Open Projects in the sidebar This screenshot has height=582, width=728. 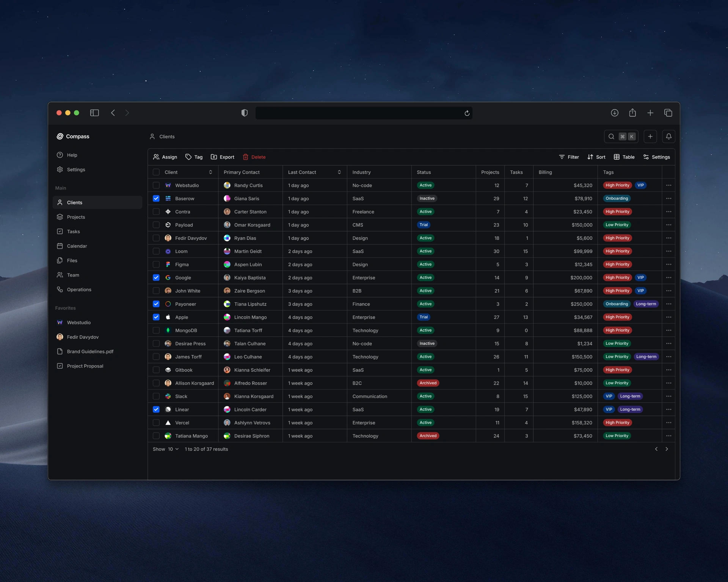tap(76, 217)
